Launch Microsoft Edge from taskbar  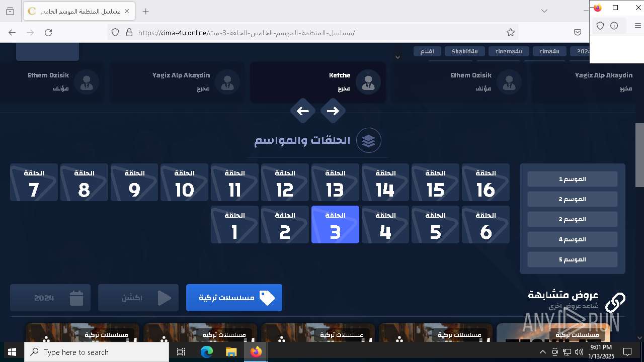pyautogui.click(x=207, y=352)
